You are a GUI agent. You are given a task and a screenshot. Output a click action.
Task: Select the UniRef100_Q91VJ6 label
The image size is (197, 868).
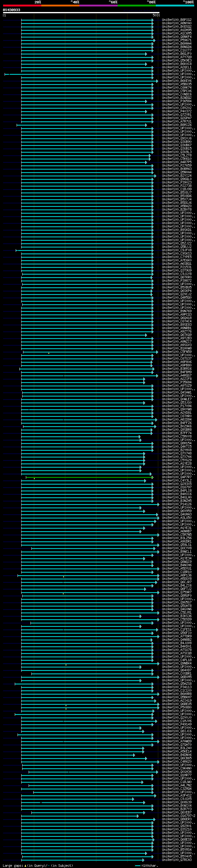(x=176, y=138)
